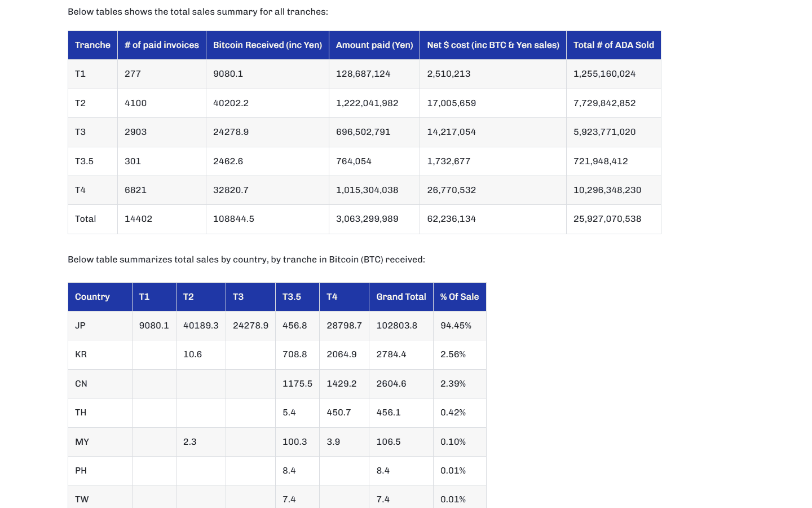The image size is (812, 508).
Task: Click total invoices 14402
Action: [x=138, y=219]
